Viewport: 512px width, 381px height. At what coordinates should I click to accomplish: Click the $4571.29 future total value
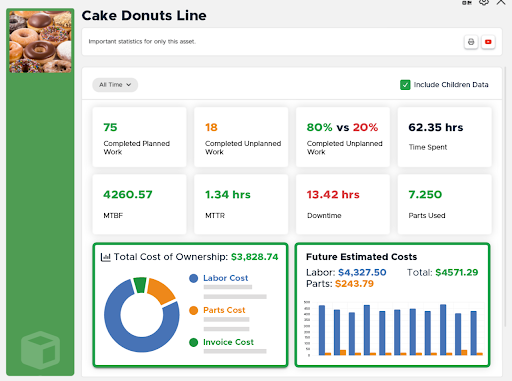tap(457, 273)
